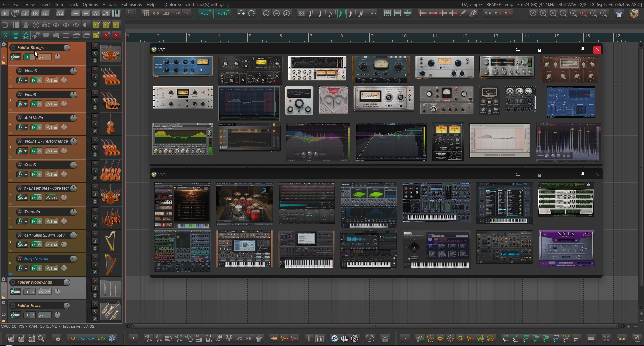Click the clapperboard icon in top toolbar
This screenshot has height=346, width=644.
click(x=131, y=13)
